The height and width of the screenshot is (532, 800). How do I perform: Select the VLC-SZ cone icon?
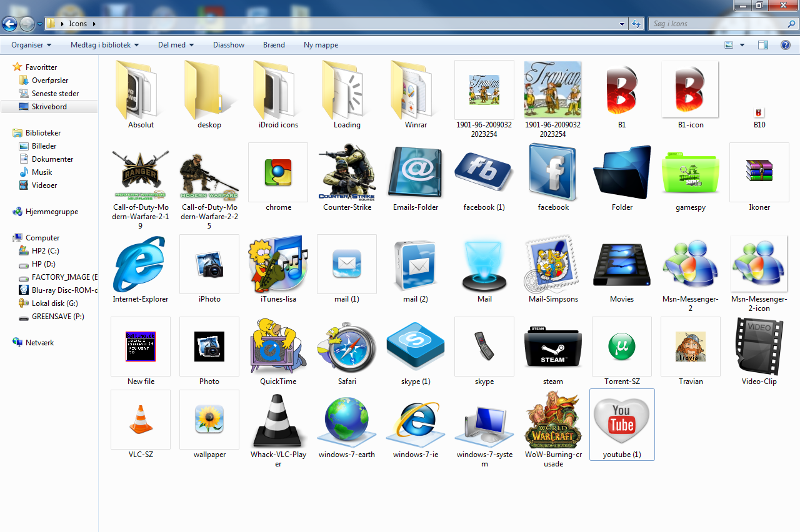coord(141,420)
